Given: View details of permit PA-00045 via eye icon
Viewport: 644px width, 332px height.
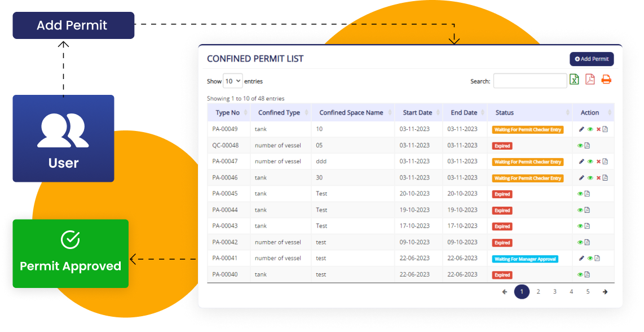Looking at the screenshot, I should [580, 194].
